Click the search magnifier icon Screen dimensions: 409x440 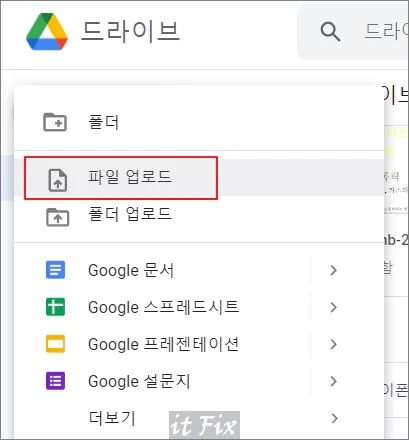click(330, 32)
